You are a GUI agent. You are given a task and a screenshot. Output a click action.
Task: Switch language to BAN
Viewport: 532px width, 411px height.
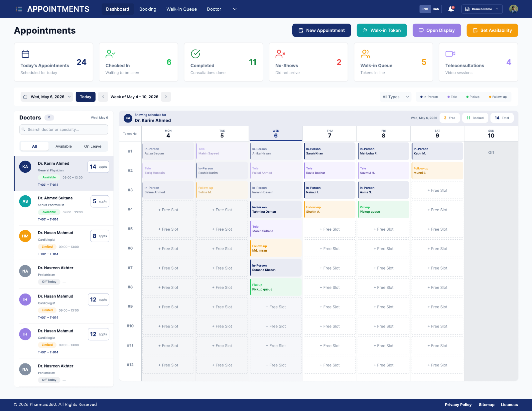coord(436,9)
